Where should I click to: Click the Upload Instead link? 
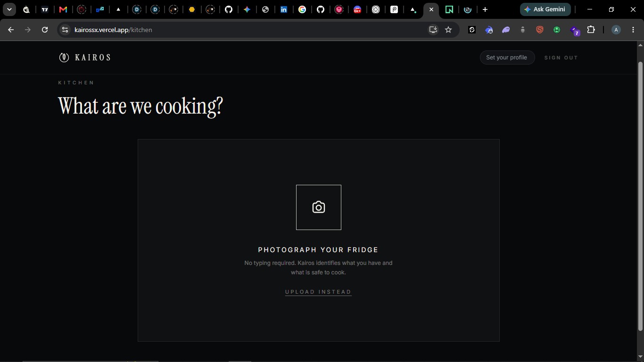(x=318, y=292)
